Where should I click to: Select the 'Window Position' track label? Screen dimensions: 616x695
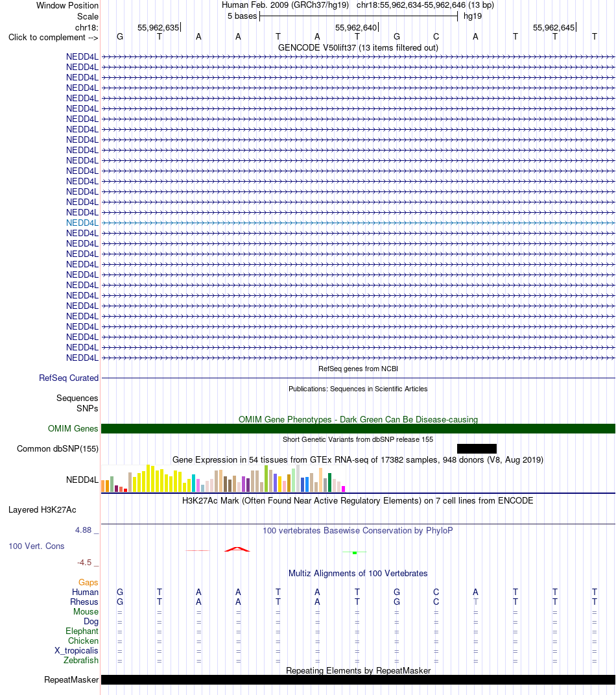click(67, 5)
